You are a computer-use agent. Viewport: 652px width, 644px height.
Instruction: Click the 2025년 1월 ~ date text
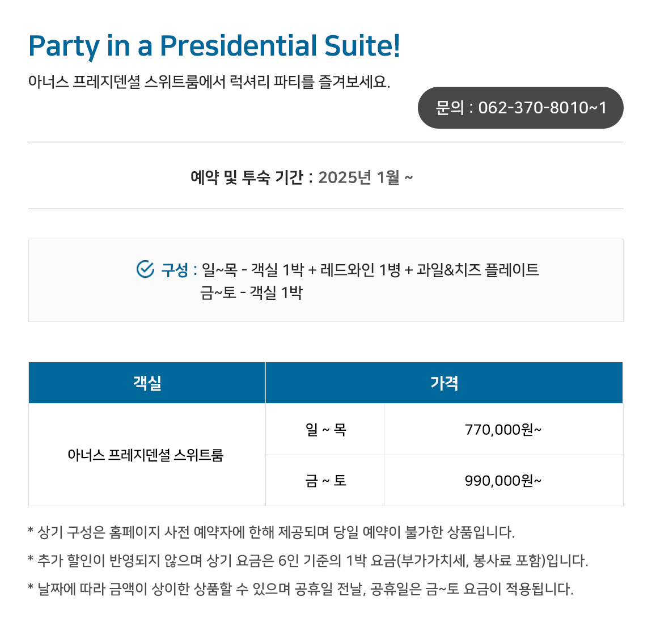[x=366, y=177]
